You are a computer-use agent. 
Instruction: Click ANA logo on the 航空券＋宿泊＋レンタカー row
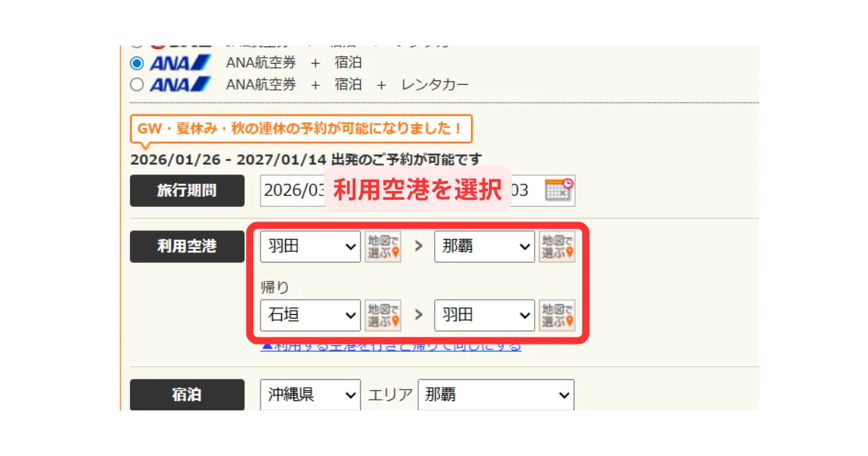[181, 85]
